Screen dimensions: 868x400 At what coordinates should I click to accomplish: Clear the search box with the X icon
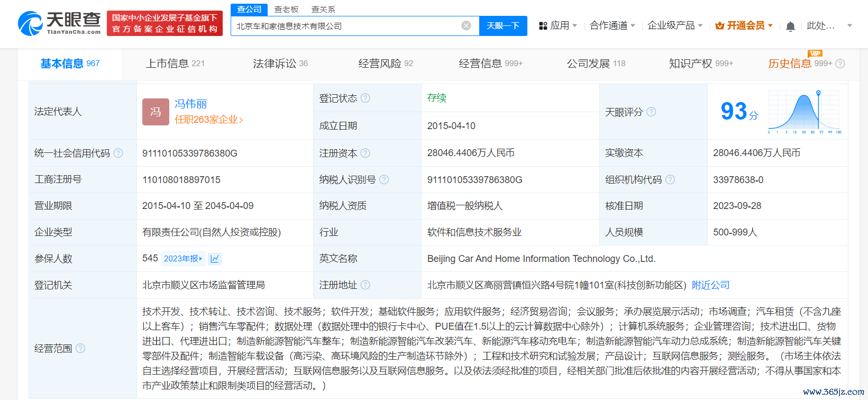[x=466, y=25]
